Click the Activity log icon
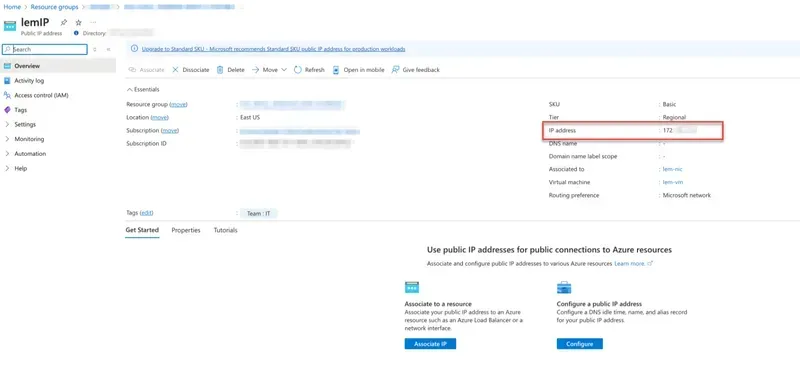 [x=7, y=81]
